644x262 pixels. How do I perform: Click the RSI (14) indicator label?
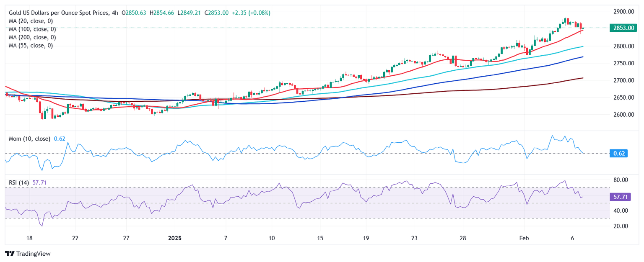[x=19, y=182]
